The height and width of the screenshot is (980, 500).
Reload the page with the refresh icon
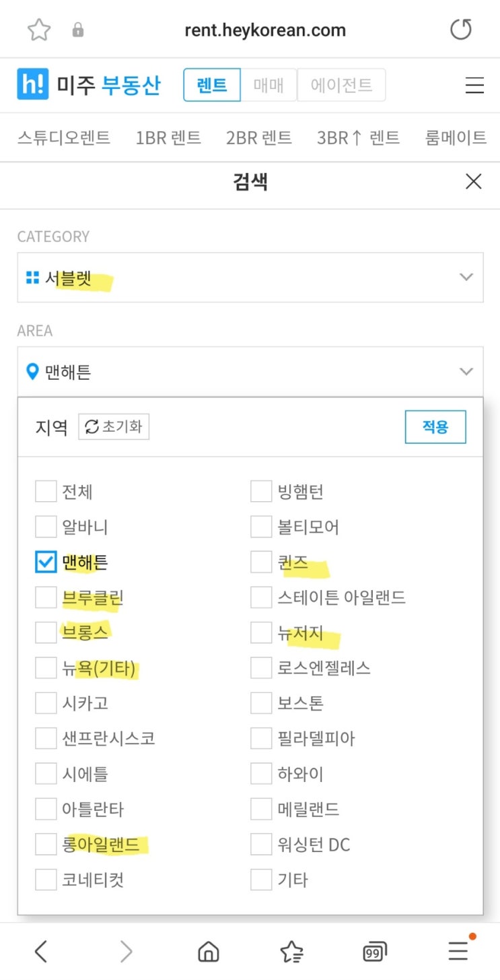[x=461, y=30]
